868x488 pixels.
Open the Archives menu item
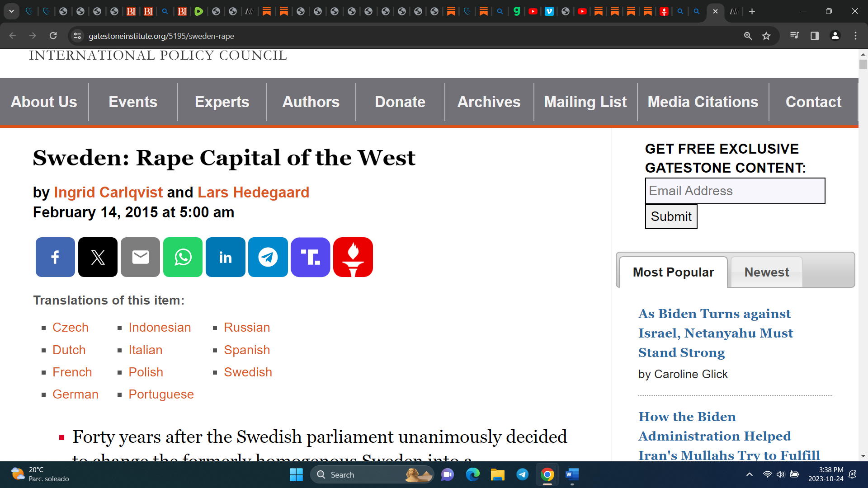click(x=489, y=102)
